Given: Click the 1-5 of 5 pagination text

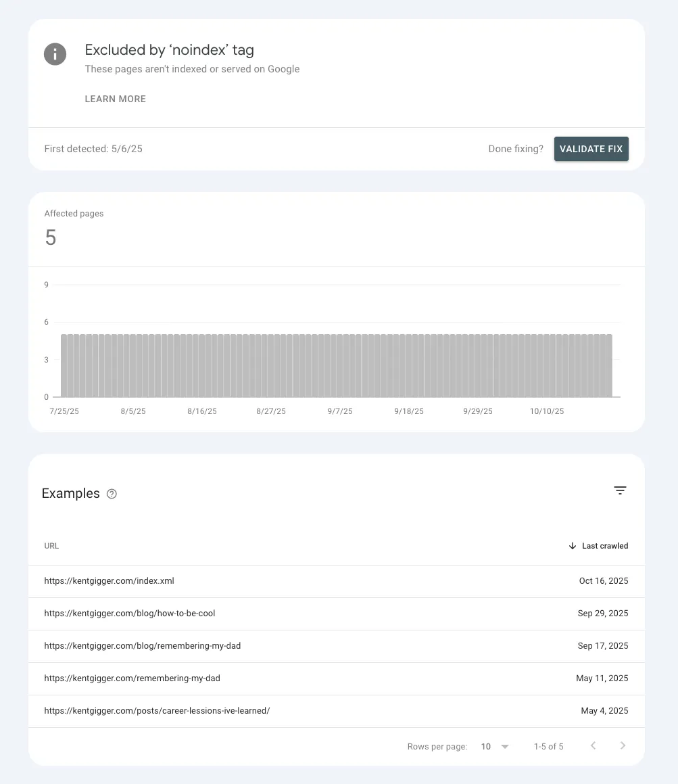Looking at the screenshot, I should [548, 746].
